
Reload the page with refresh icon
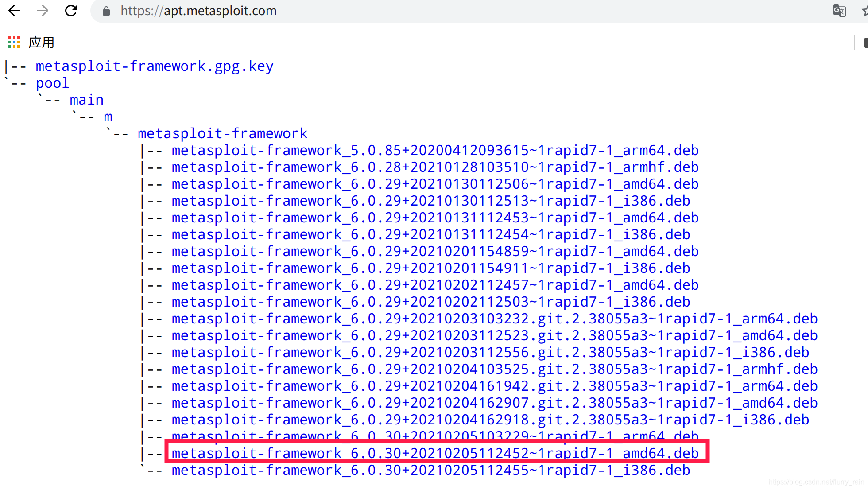point(71,11)
